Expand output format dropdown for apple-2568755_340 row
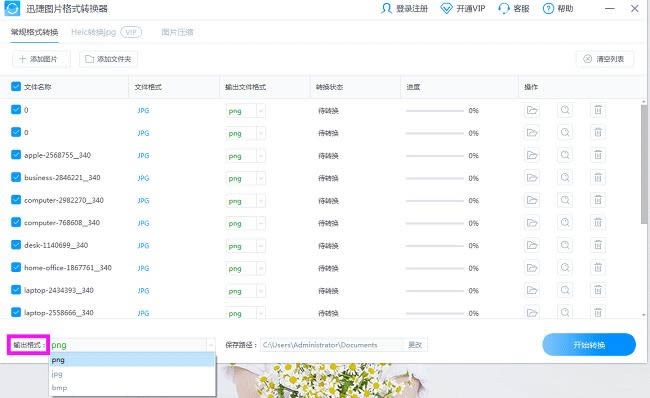 point(261,156)
